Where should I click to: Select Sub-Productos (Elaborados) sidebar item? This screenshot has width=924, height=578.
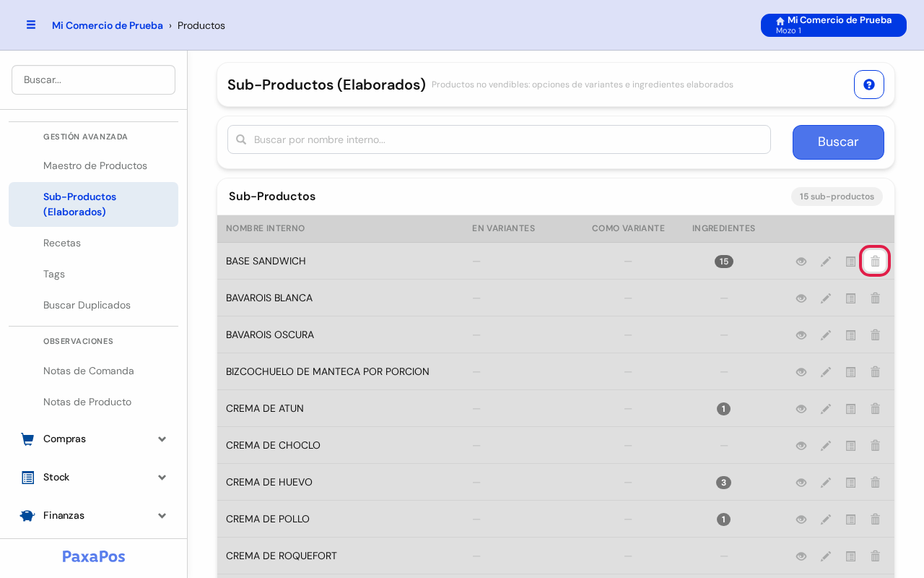tap(93, 204)
